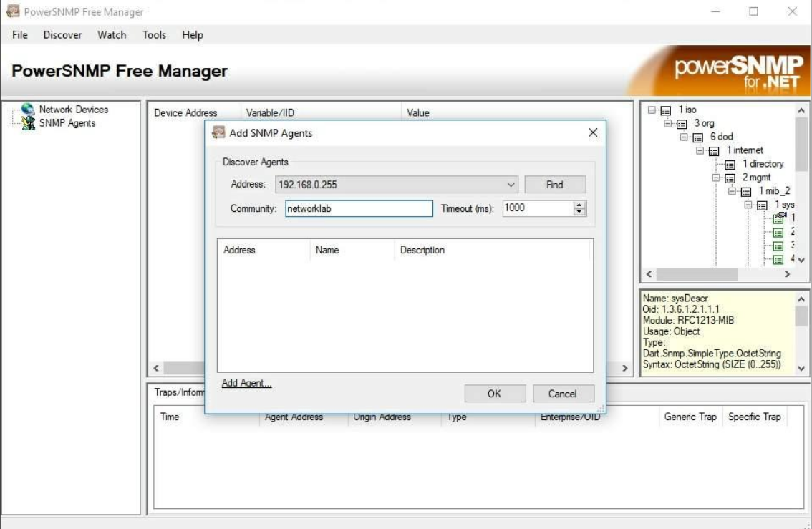
Task: Click the Generic Trap column header
Action: point(690,417)
